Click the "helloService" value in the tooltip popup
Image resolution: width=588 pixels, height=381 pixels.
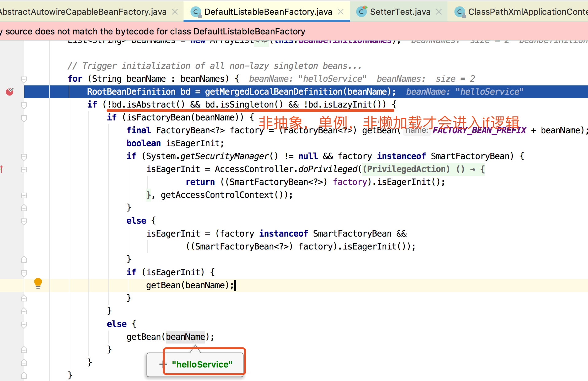pos(202,364)
